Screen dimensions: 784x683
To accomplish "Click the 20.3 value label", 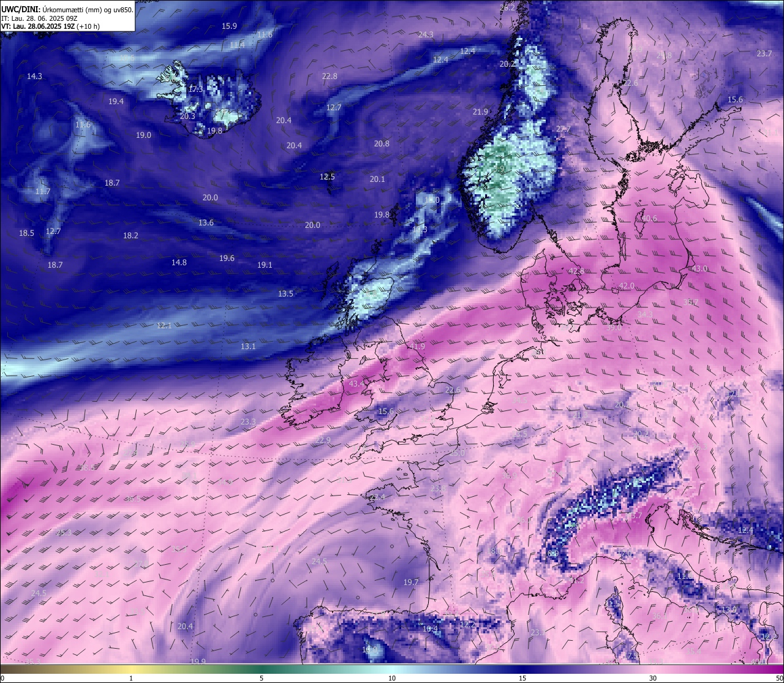I will (187, 116).
